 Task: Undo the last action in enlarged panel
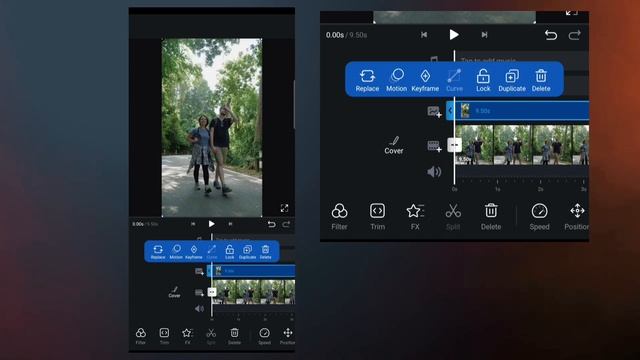[x=551, y=35]
